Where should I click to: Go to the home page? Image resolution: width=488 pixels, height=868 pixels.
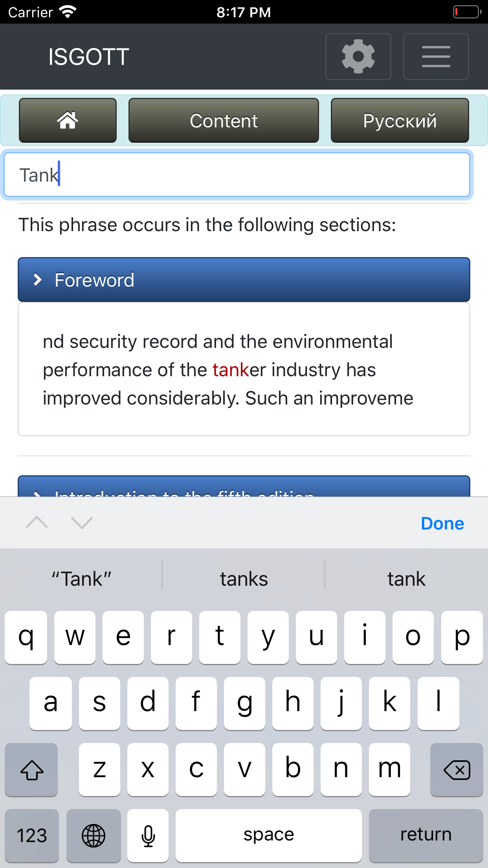coord(68,120)
